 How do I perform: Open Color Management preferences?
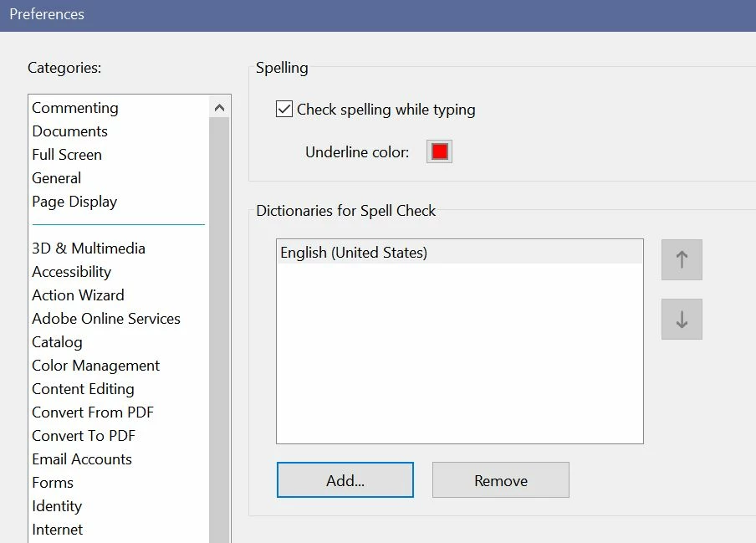[96, 366]
